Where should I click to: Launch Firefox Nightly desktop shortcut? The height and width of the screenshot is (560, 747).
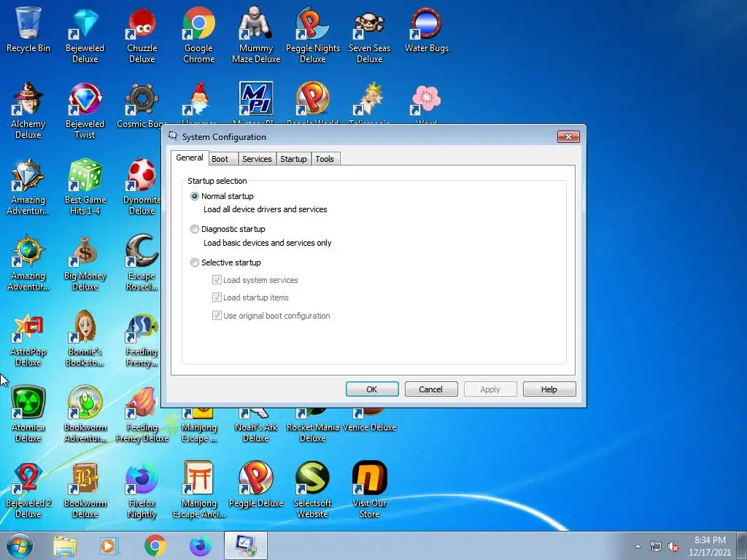pyautogui.click(x=142, y=489)
